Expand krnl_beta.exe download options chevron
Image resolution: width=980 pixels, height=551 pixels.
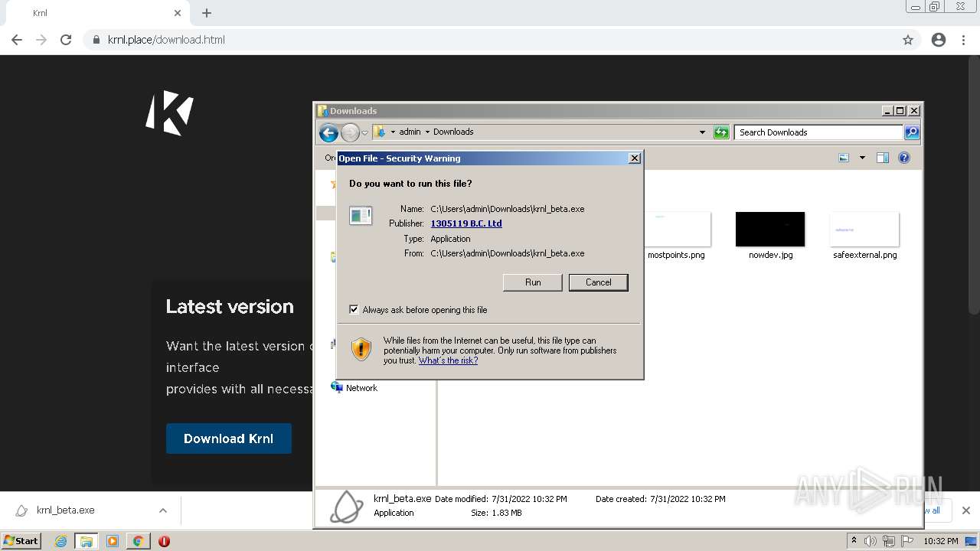[x=163, y=510]
